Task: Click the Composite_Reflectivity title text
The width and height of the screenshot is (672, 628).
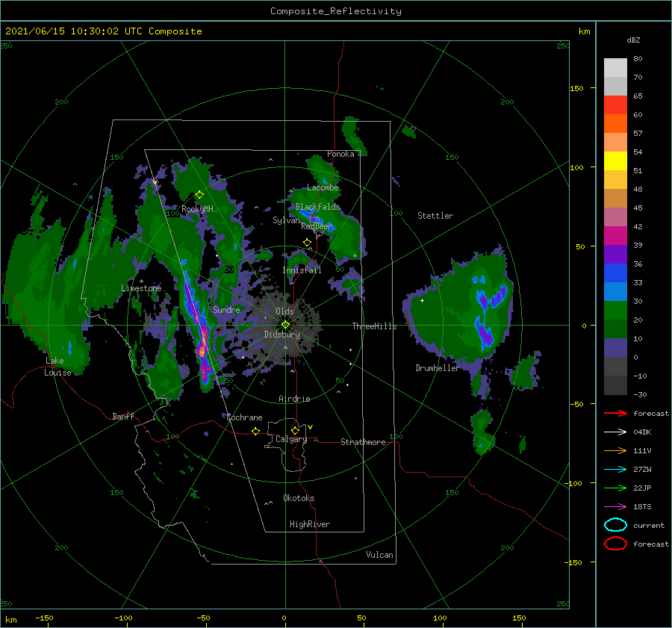Action: (x=336, y=11)
